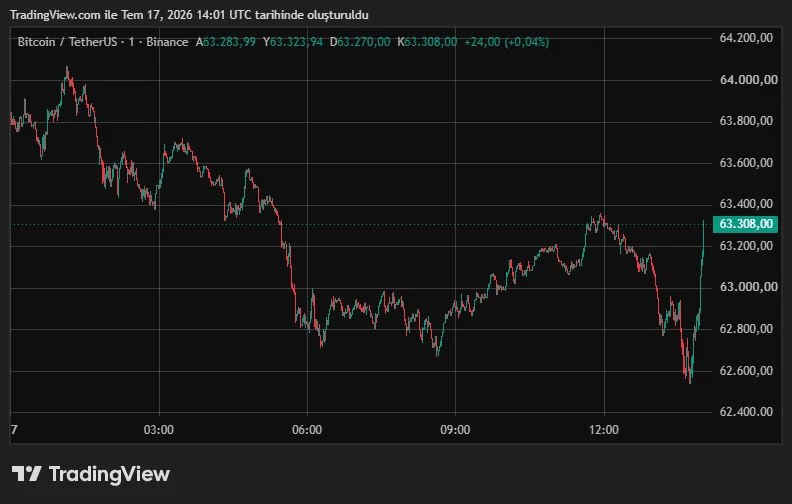792x504 pixels.
Task: Click the 06:00 time axis label
Action: point(307,430)
